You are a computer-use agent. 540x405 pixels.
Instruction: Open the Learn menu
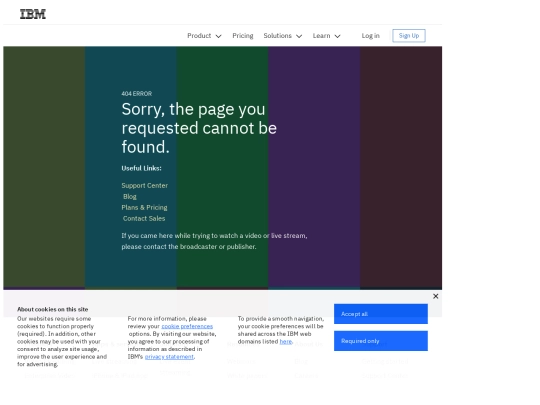point(321,35)
